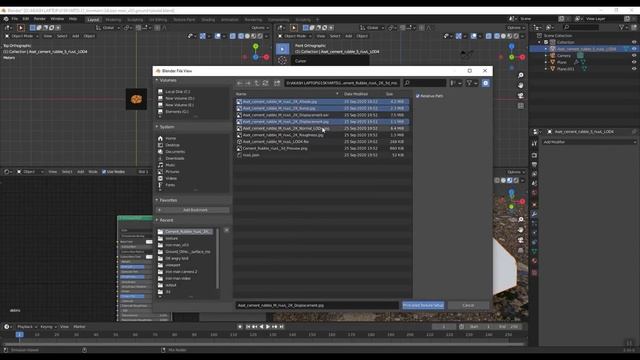Click the file name input field
The height and width of the screenshot is (360, 640).
click(x=317, y=305)
